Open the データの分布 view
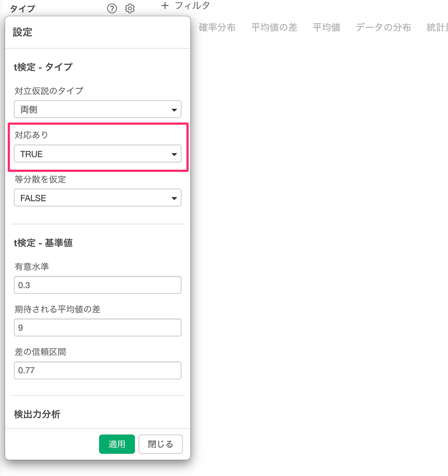 click(383, 27)
